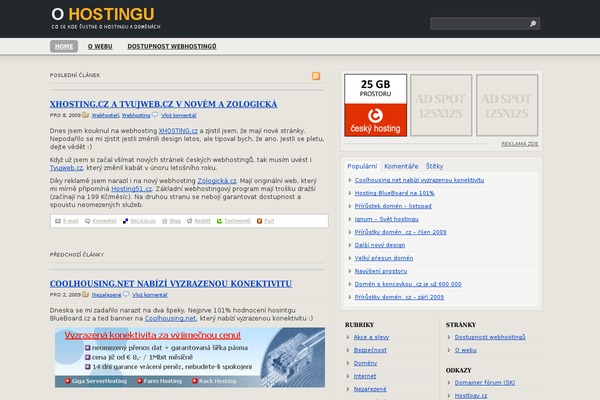Open article COOLHOUSING.NET NABÍZÍ VYZRAZENOU KONEKTIVITU
The width and height of the screenshot is (600, 400).
(171, 284)
